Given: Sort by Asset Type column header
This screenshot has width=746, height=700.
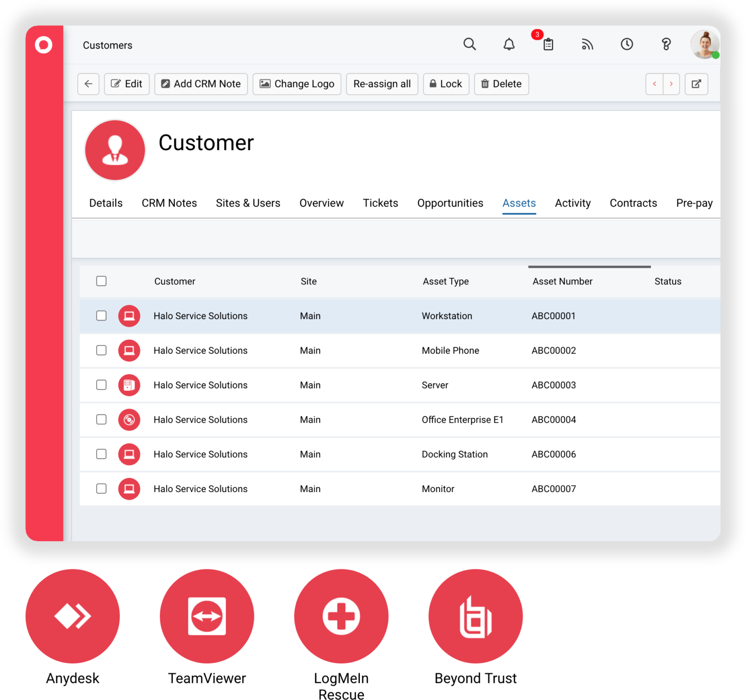Looking at the screenshot, I should [x=446, y=281].
